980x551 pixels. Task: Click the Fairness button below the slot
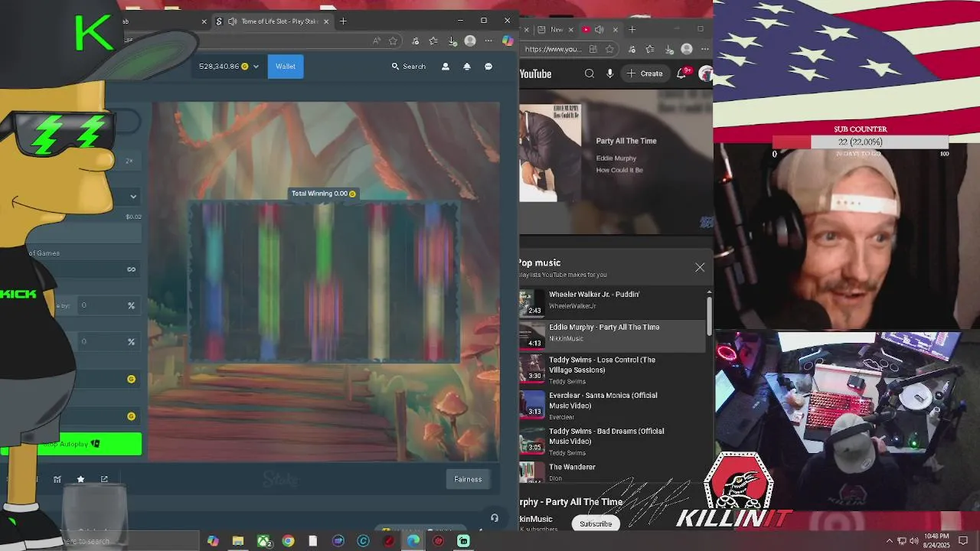point(468,479)
